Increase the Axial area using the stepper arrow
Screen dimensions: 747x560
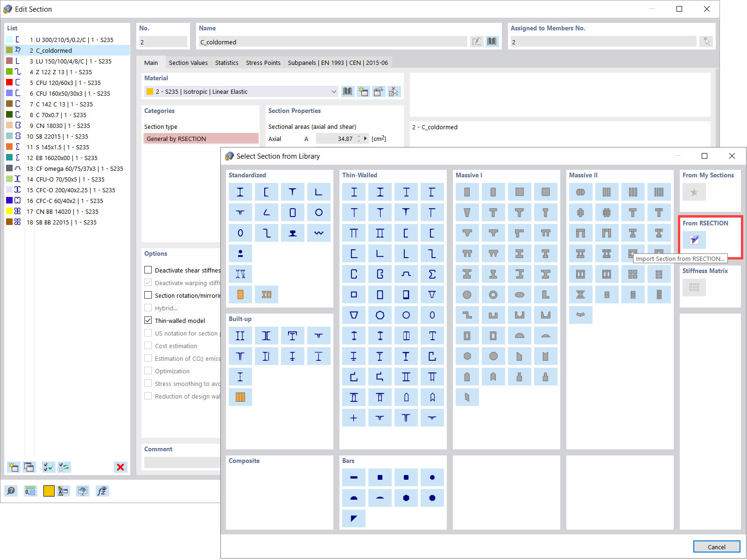click(359, 136)
